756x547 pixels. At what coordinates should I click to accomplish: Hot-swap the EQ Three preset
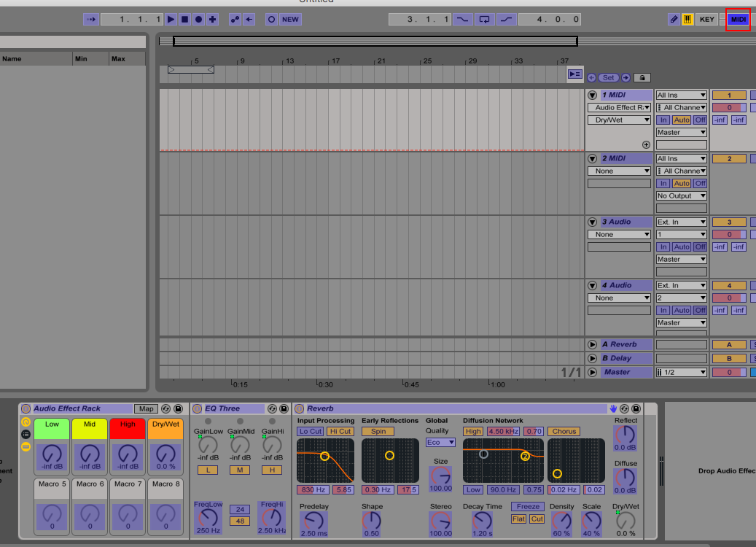pos(272,409)
